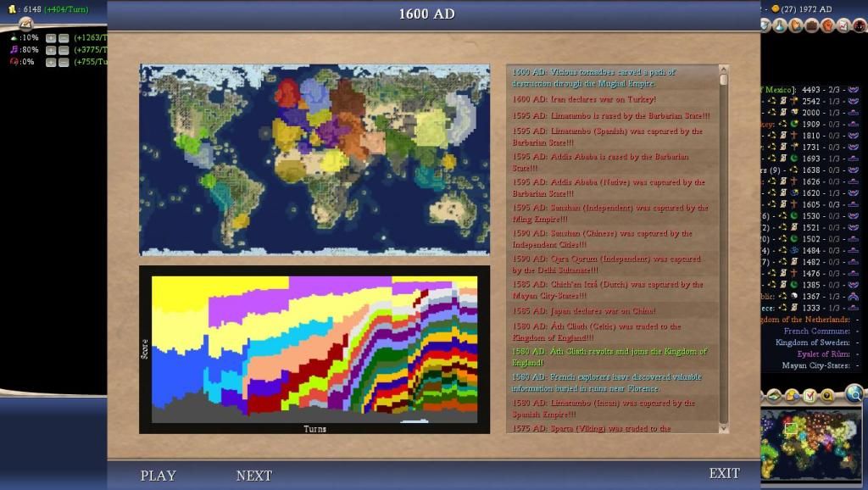Screen dimensions: 868x490
Task: Open the turn log icon at top left
Action: point(25,23)
